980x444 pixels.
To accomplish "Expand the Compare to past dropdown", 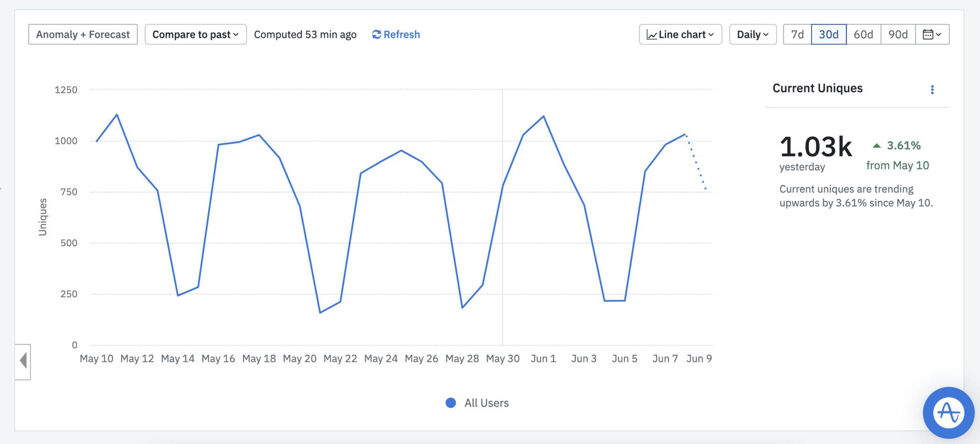I will tap(195, 34).
